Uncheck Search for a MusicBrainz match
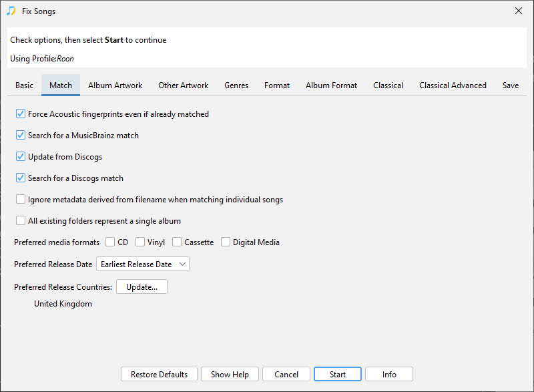The height and width of the screenshot is (392, 534). pos(21,135)
